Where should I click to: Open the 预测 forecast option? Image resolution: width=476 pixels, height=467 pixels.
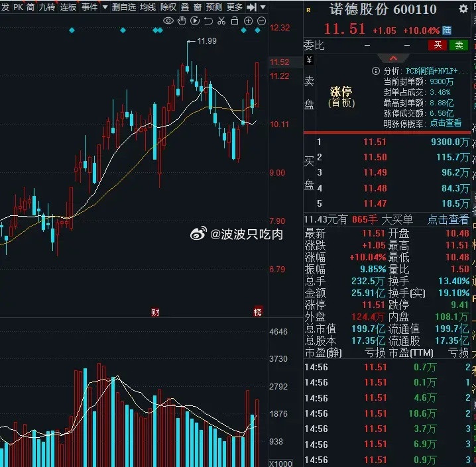pos(213,7)
